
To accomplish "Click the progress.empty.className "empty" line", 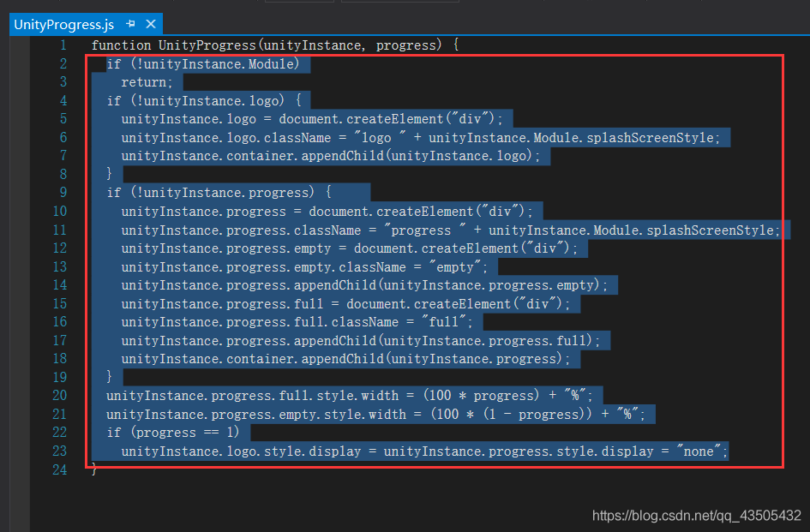I will 304,267.
